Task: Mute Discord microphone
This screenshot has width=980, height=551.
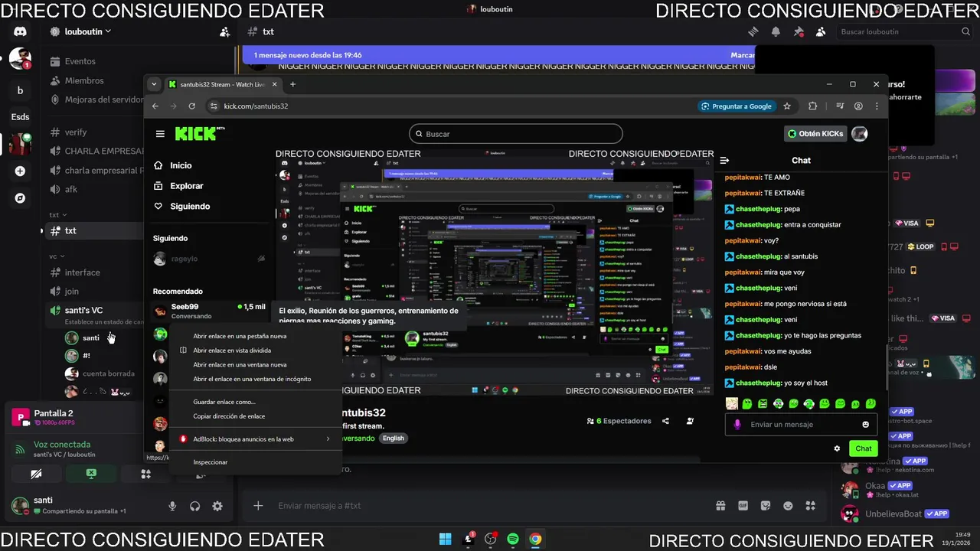Action: (x=172, y=506)
